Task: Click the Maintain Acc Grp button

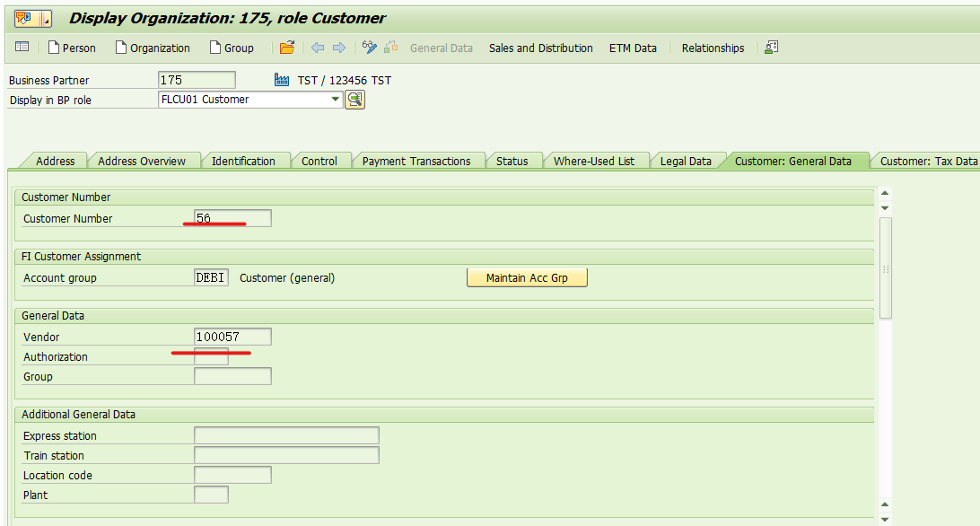Action: click(527, 277)
